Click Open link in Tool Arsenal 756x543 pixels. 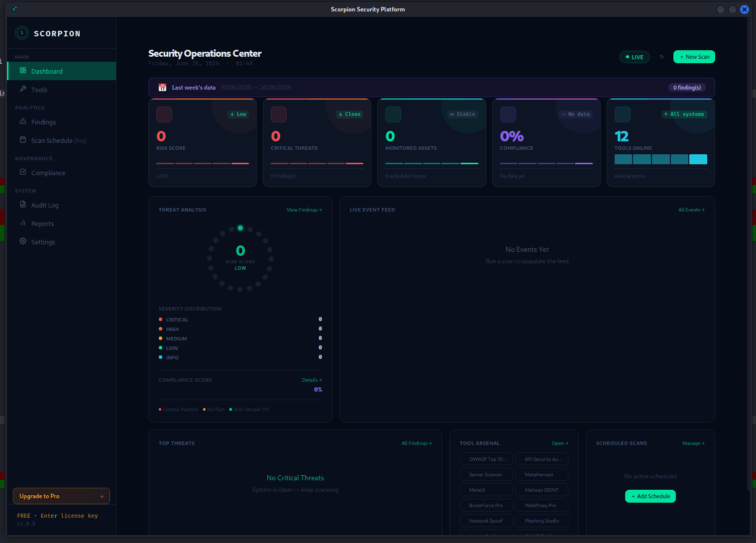coord(560,443)
